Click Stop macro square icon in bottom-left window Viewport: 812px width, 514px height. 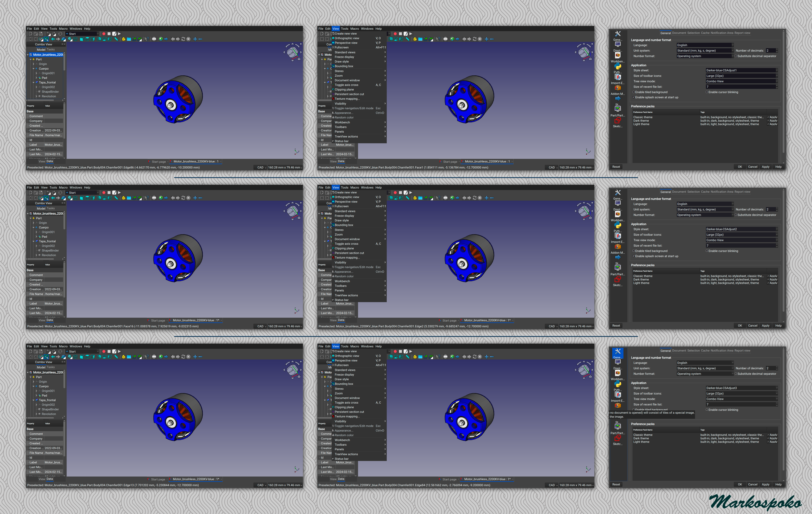[x=109, y=352]
